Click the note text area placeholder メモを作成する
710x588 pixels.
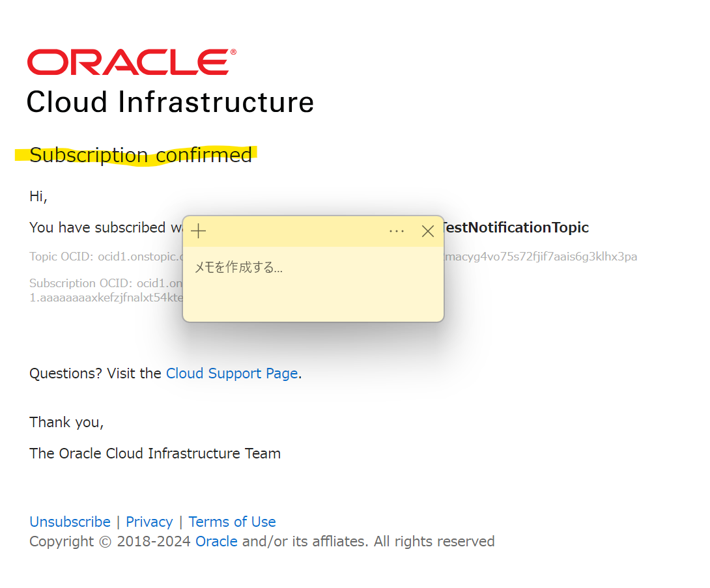pyautogui.click(x=238, y=267)
